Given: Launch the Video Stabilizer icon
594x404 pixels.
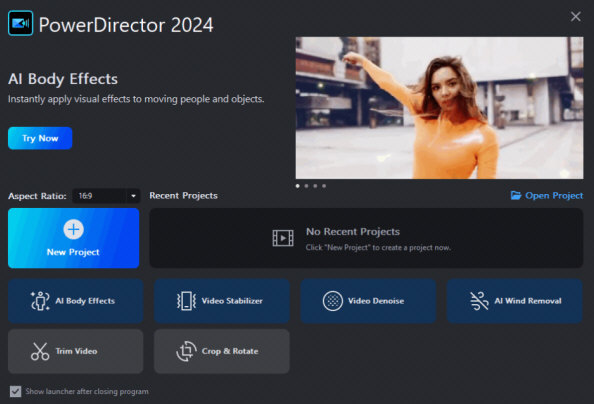Looking at the screenshot, I should point(186,301).
